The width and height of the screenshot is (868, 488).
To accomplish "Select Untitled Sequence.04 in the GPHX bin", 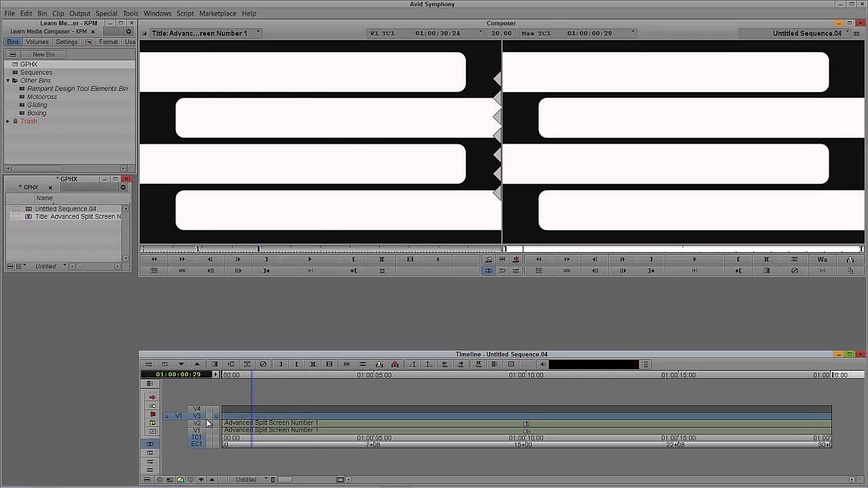I will 65,209.
